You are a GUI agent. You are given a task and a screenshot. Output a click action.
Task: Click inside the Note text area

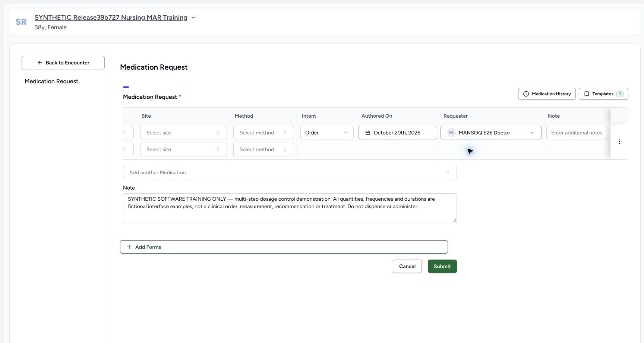click(x=290, y=208)
